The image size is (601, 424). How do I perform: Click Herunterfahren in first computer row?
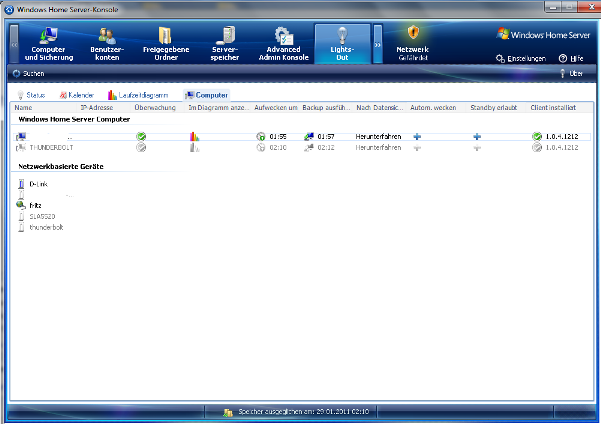click(378, 136)
